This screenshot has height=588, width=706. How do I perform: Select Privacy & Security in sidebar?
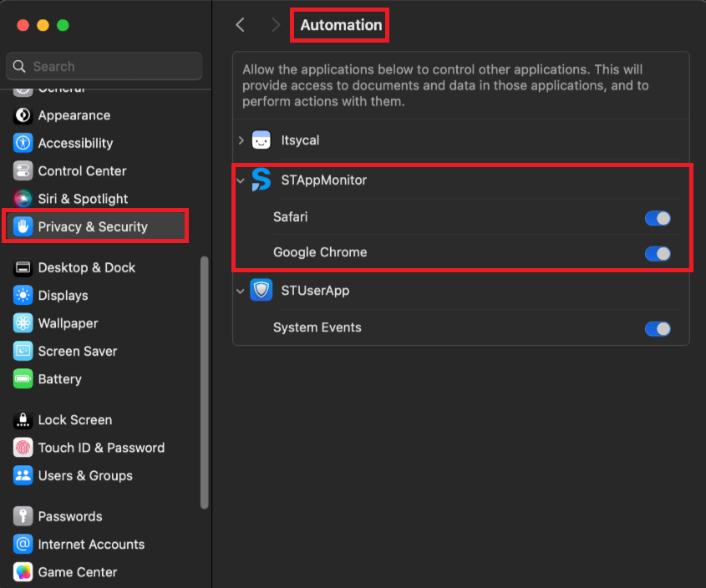[x=96, y=226]
